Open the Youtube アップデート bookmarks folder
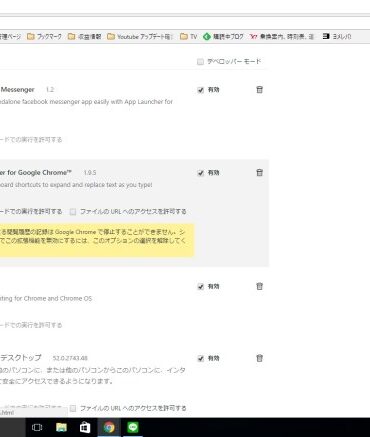Screen dimensions: 370x437 pos(140,37)
